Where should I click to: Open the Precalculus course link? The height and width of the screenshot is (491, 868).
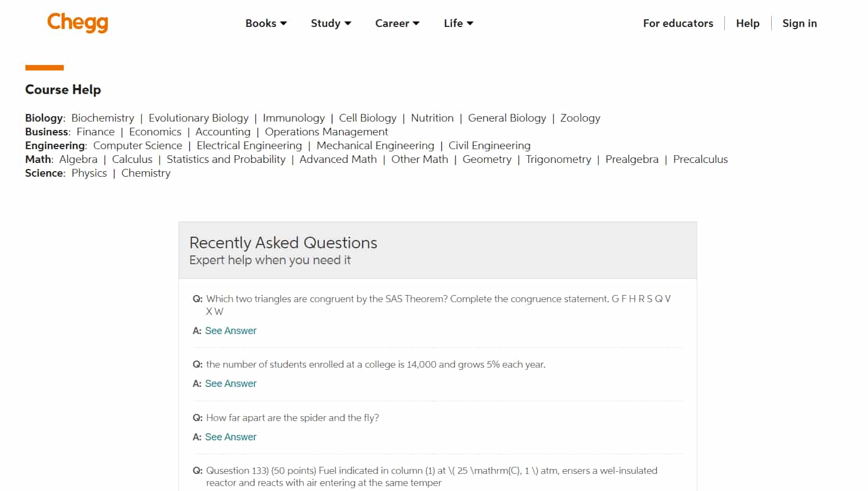[x=700, y=159]
